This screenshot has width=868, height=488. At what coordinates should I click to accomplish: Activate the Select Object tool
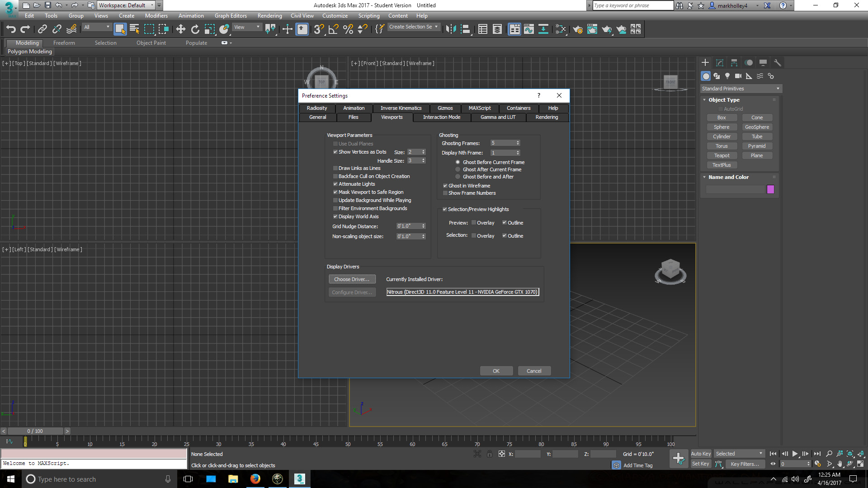[120, 29]
